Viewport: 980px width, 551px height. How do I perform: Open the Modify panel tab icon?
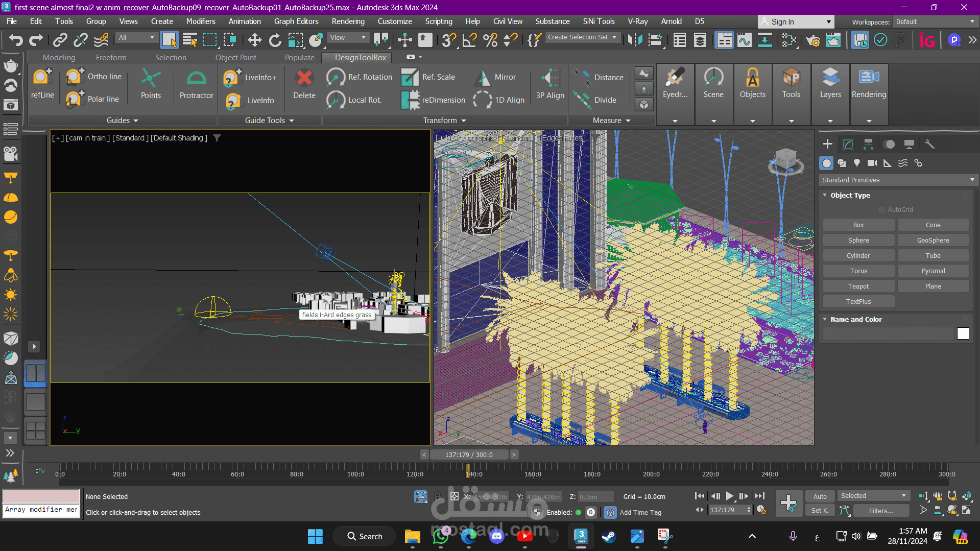point(848,144)
